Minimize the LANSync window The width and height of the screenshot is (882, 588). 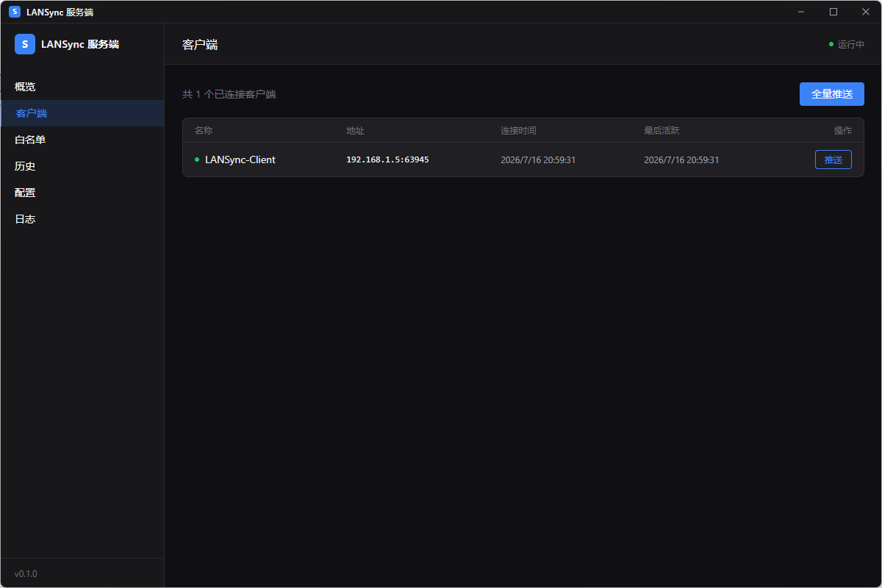[x=801, y=12]
